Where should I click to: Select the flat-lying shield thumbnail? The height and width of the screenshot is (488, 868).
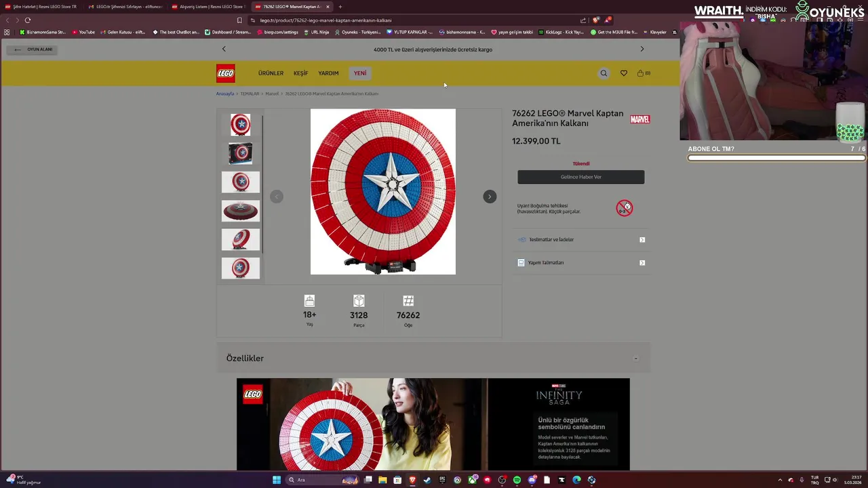(241, 211)
